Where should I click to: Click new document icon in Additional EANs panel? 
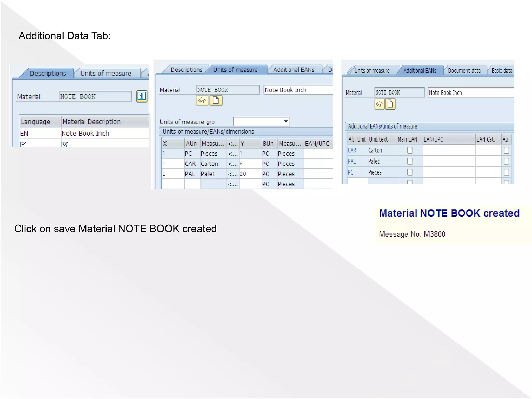pyautogui.click(x=390, y=104)
